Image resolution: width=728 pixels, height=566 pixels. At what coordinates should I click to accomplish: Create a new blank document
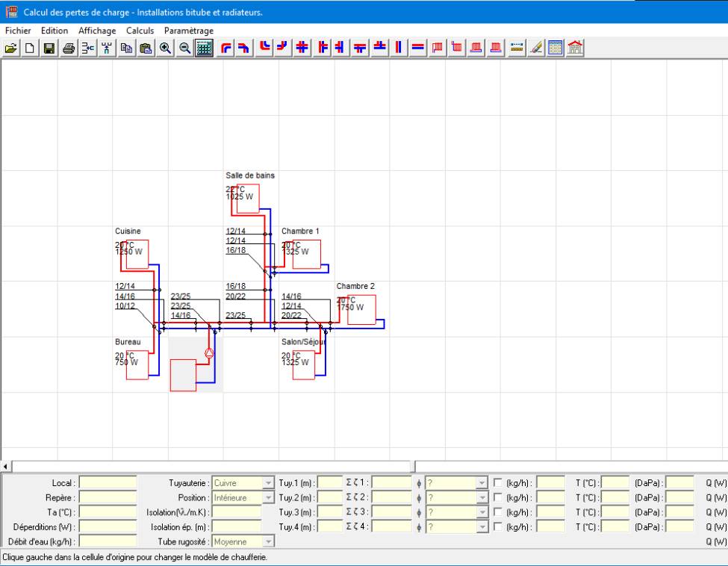(x=31, y=48)
